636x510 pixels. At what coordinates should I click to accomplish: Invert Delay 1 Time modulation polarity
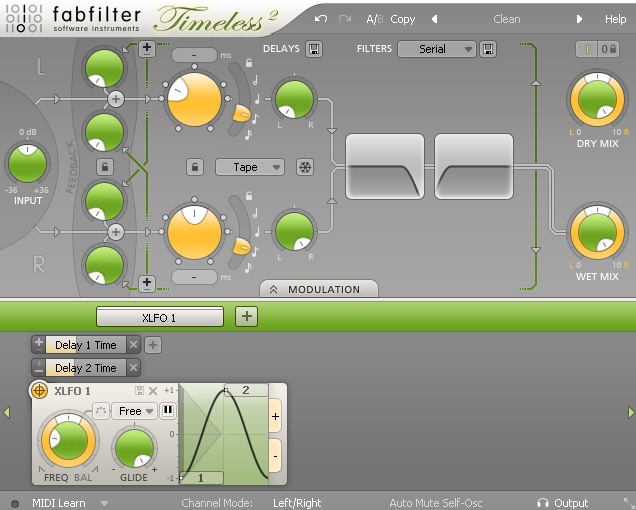coord(39,344)
